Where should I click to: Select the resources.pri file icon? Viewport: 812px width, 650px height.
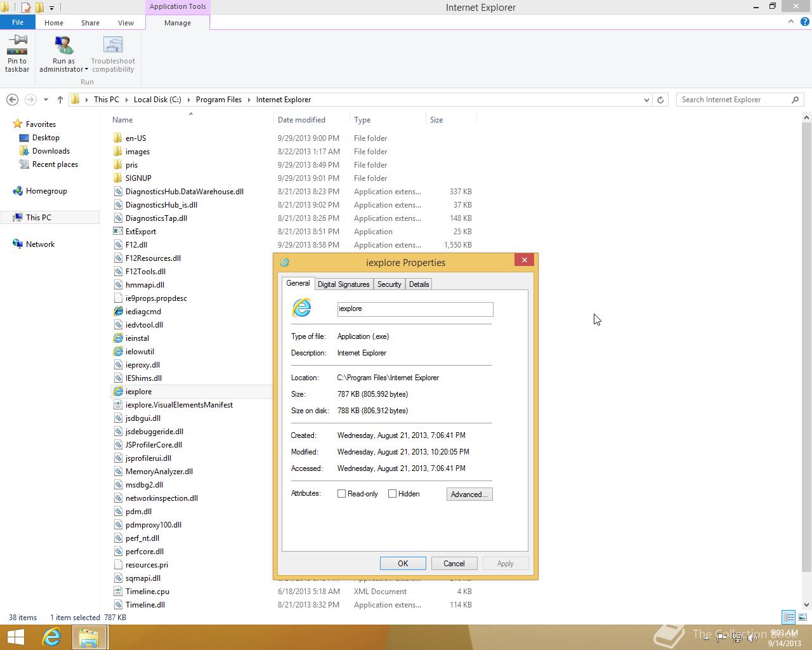[118, 565]
